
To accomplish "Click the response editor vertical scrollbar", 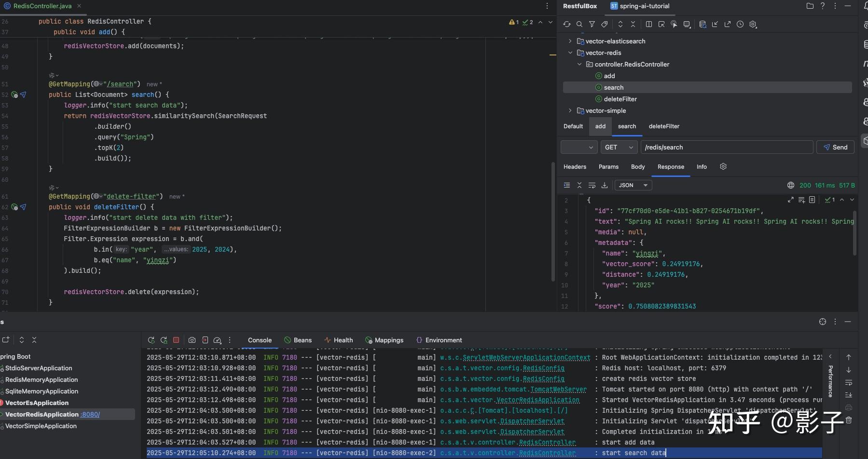I will pyautogui.click(x=854, y=233).
